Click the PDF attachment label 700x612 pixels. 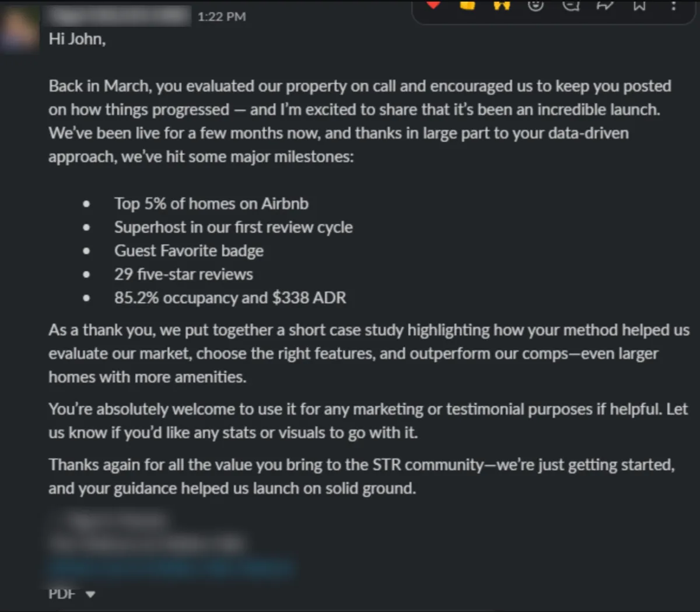click(62, 594)
